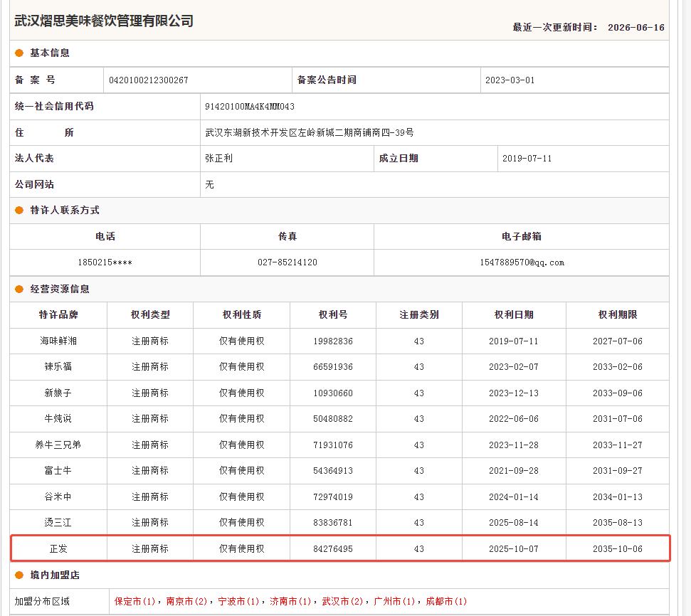Click rights number 54364913
This screenshot has height=616, width=691.
pyautogui.click(x=333, y=471)
